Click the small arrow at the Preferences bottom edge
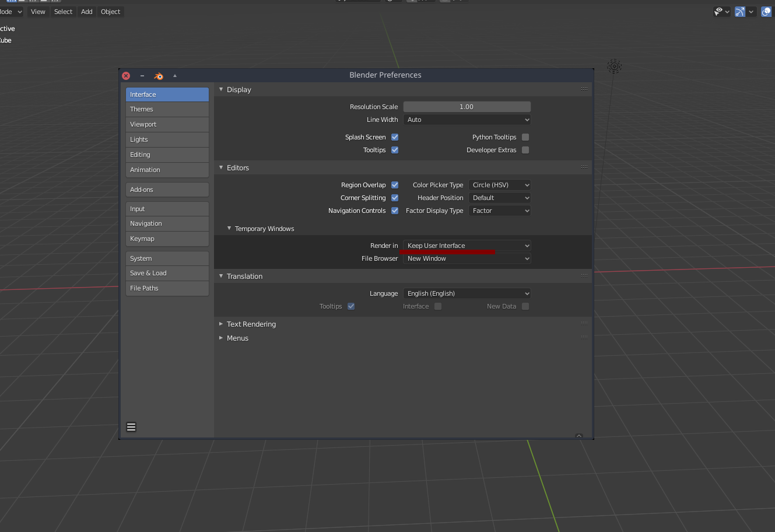Screen dimensions: 775x532 tap(579, 436)
